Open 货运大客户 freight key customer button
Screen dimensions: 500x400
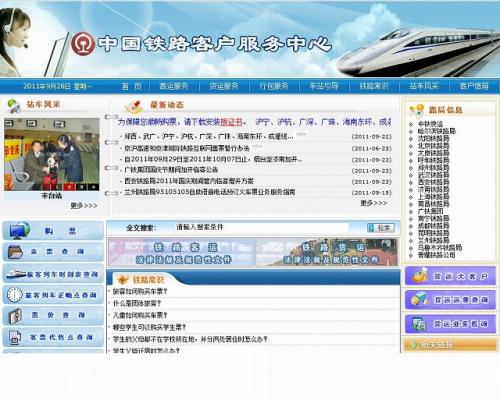(451, 276)
